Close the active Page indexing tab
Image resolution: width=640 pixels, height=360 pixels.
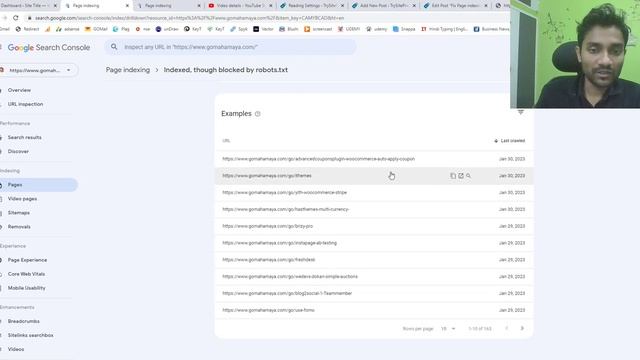127,6
